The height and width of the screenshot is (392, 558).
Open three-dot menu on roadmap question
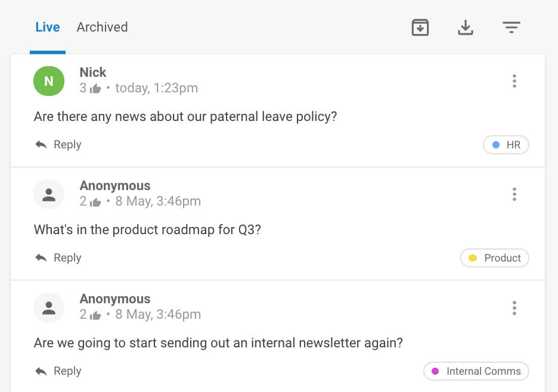point(514,194)
